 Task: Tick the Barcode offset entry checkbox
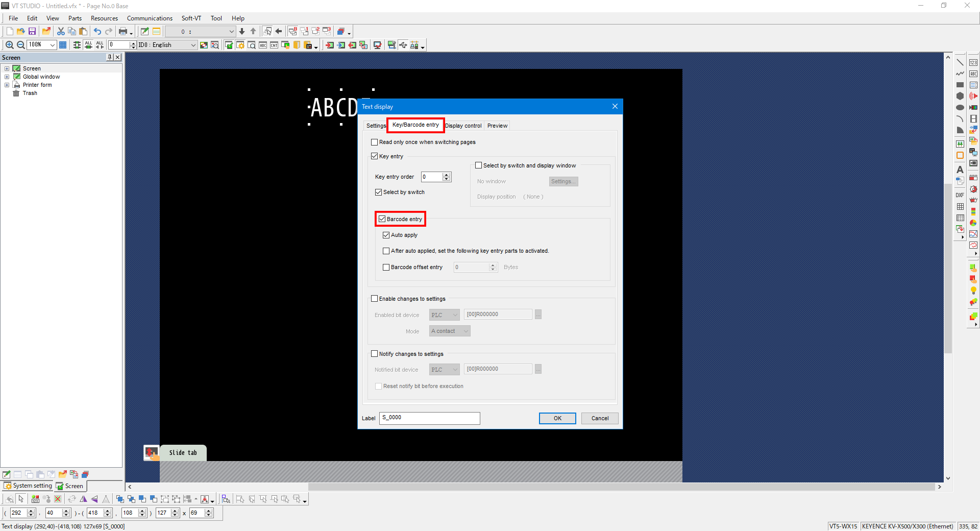tap(386, 267)
